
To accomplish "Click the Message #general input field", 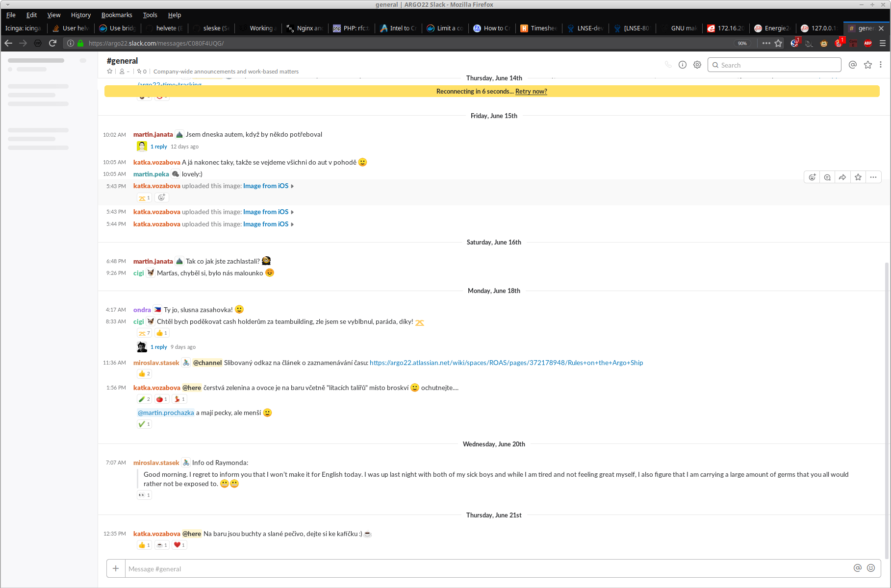I will (x=485, y=568).
